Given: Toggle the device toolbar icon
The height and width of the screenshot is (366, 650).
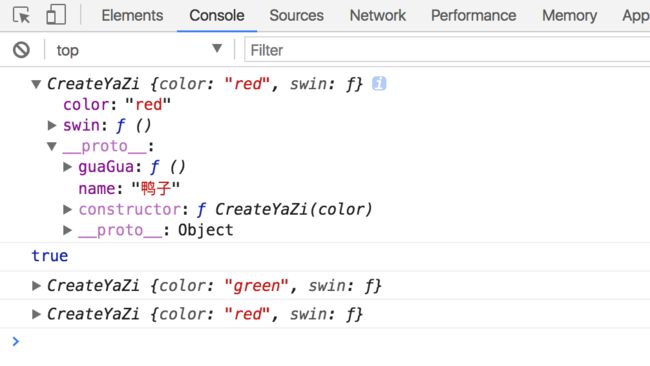Looking at the screenshot, I should (x=56, y=15).
